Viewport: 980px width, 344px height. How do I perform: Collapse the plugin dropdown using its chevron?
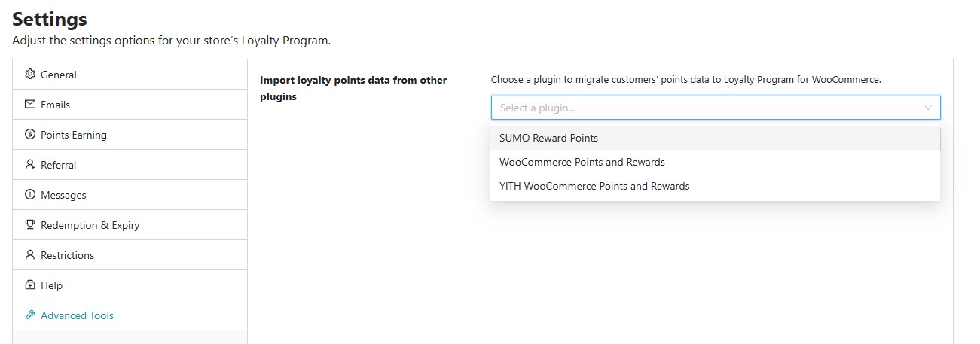(x=927, y=108)
